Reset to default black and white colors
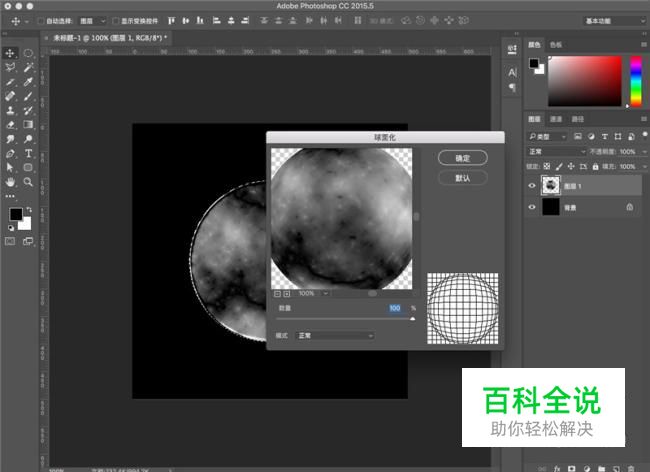 11,228
